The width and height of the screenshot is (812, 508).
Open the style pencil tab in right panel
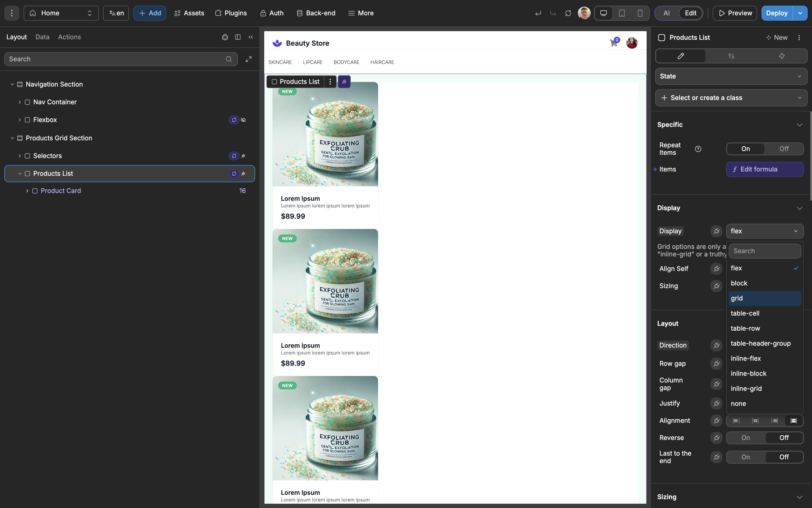[681, 56]
